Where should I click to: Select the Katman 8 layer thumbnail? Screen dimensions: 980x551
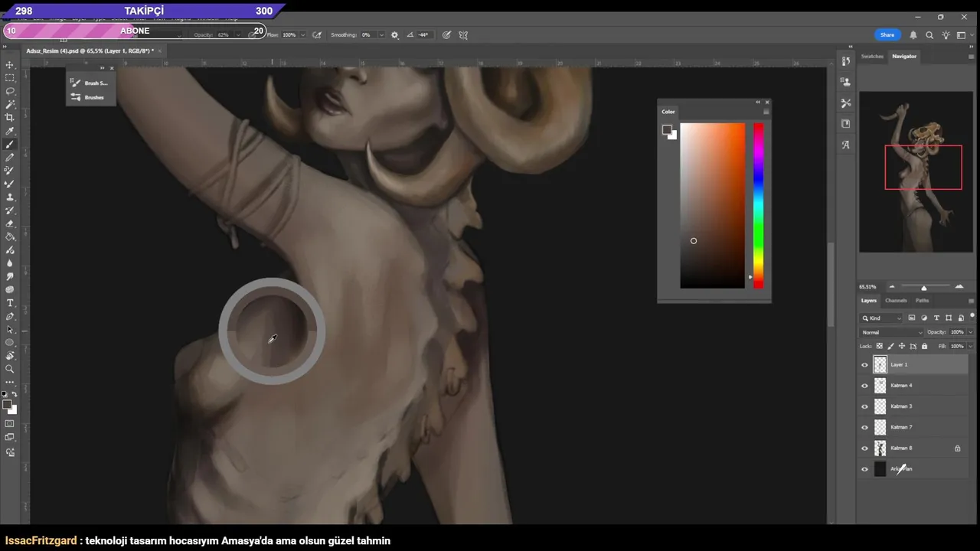pos(880,448)
